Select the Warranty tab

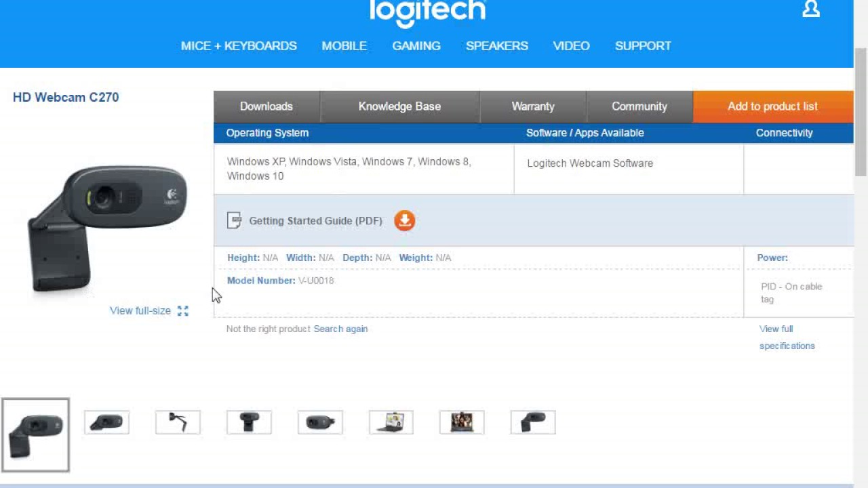(533, 106)
